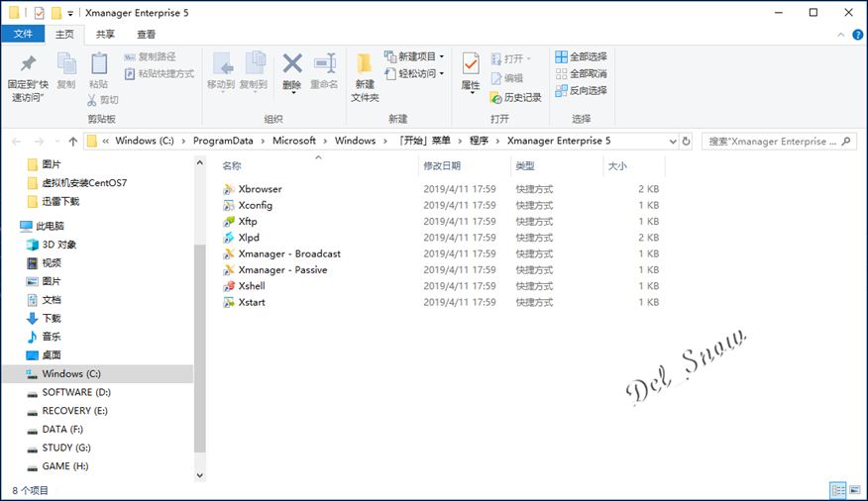The height and width of the screenshot is (501, 868).
Task: Click Microsoft in the address path
Action: [294, 141]
